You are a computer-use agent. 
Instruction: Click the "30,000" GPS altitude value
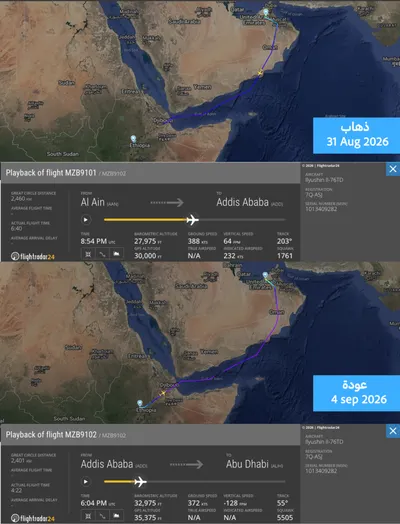coord(145,256)
